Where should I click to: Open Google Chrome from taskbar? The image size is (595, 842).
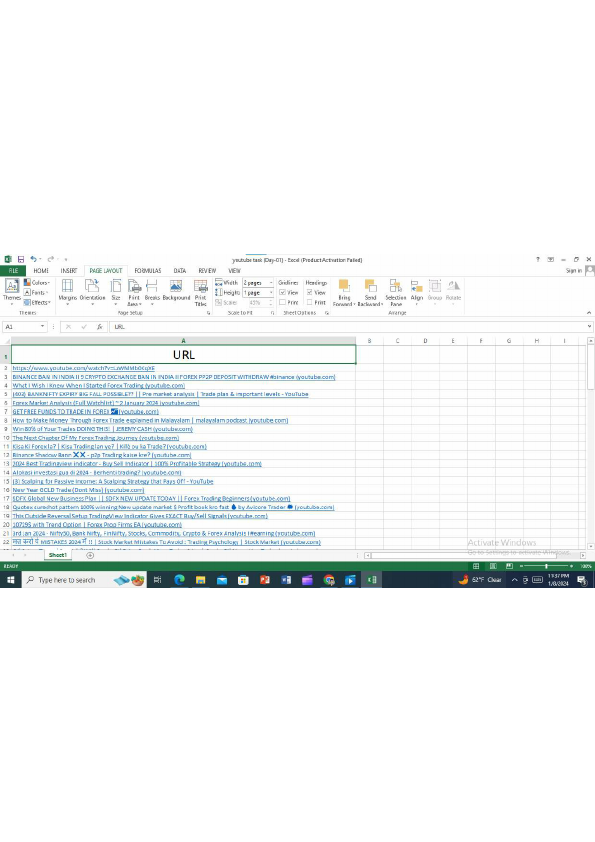coord(329,579)
